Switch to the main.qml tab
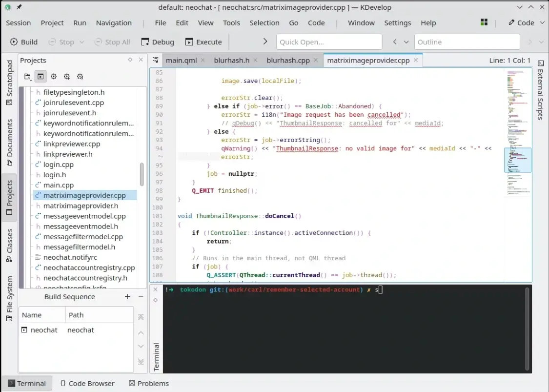The width and height of the screenshot is (549, 392). [x=181, y=60]
